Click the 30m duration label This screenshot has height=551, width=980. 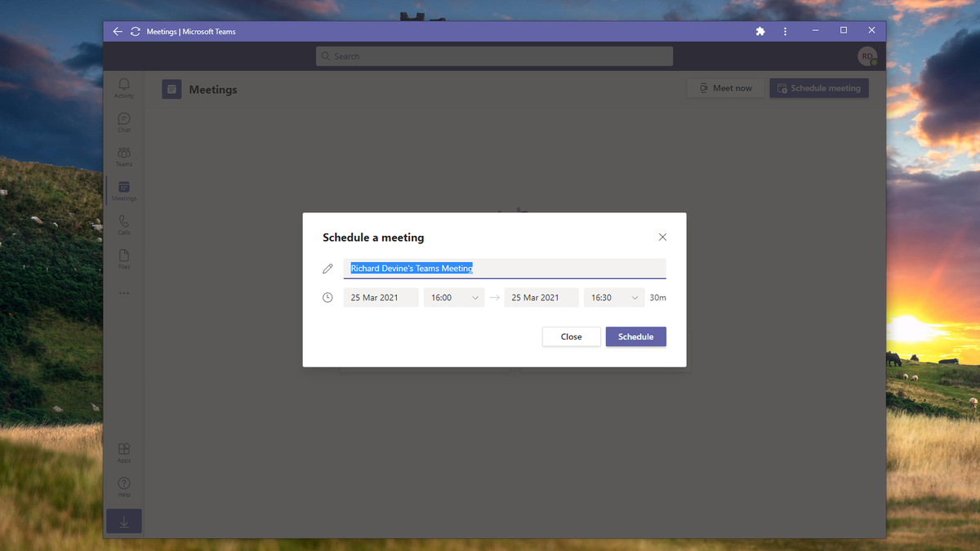tap(657, 298)
